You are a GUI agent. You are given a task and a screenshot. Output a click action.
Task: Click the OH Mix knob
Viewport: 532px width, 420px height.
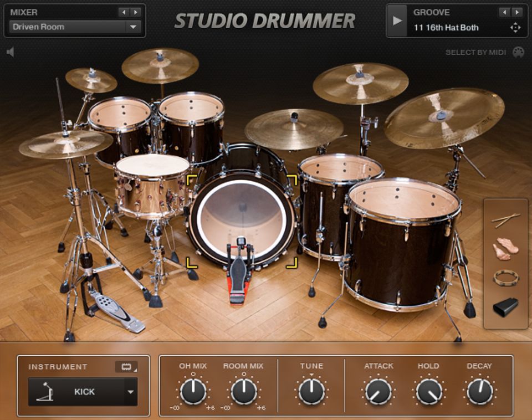tap(193, 391)
